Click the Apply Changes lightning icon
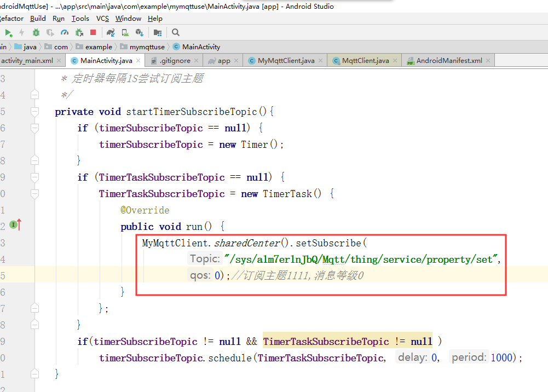 [22, 32]
